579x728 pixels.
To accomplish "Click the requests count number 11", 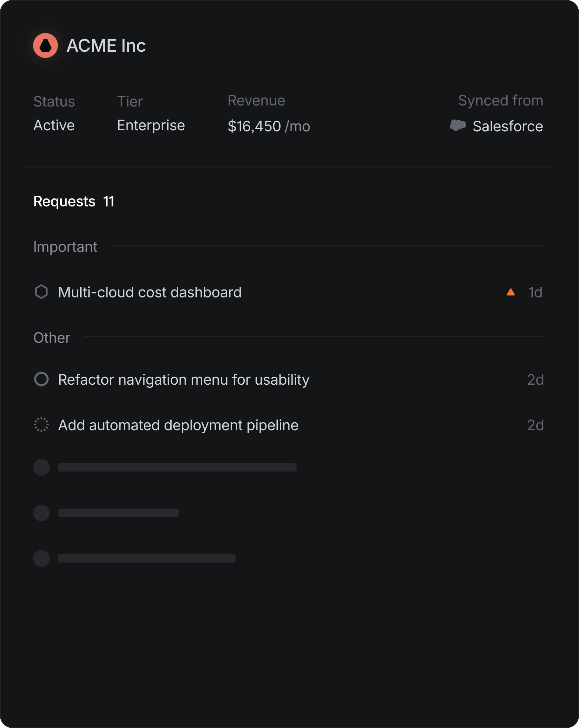I will tap(109, 201).
